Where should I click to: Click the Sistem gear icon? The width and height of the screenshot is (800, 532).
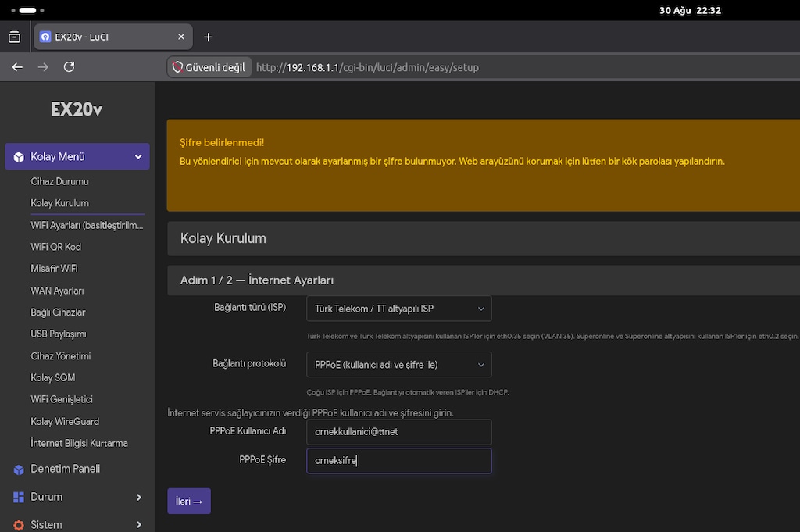coord(19,525)
